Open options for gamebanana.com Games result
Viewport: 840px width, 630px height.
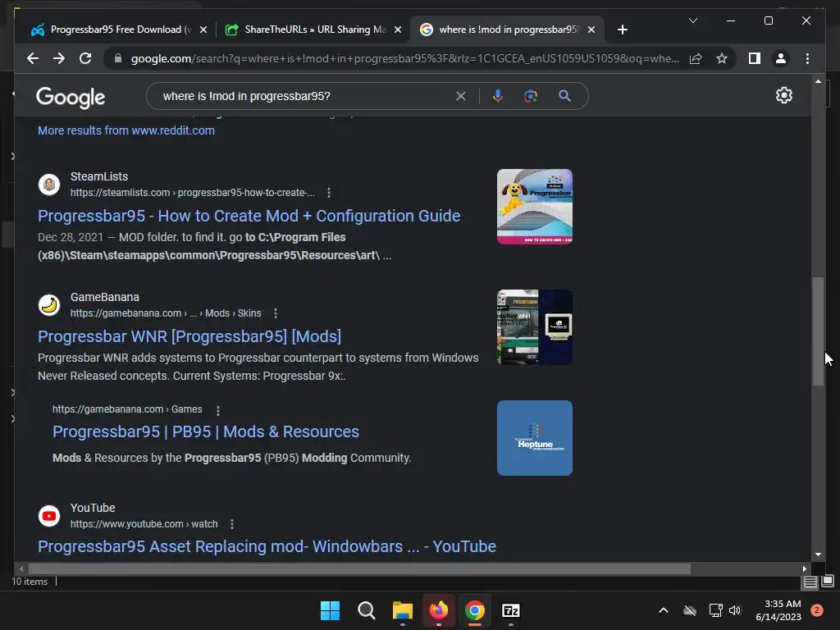pos(218,410)
